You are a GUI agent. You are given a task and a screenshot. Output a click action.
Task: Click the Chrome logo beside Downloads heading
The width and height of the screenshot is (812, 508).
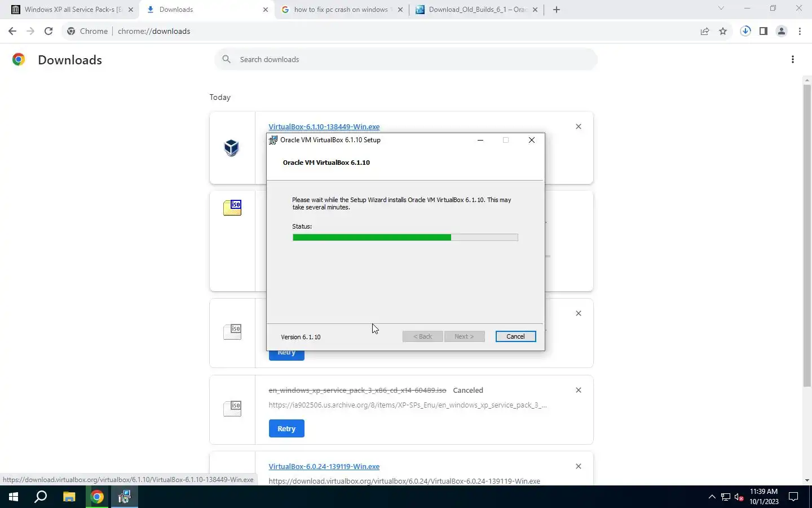pyautogui.click(x=19, y=59)
